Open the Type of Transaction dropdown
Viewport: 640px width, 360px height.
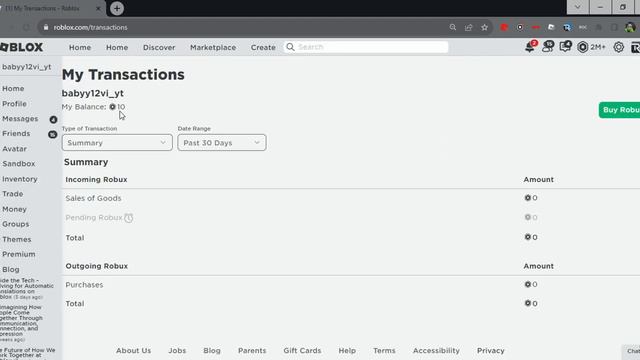pyautogui.click(x=117, y=142)
